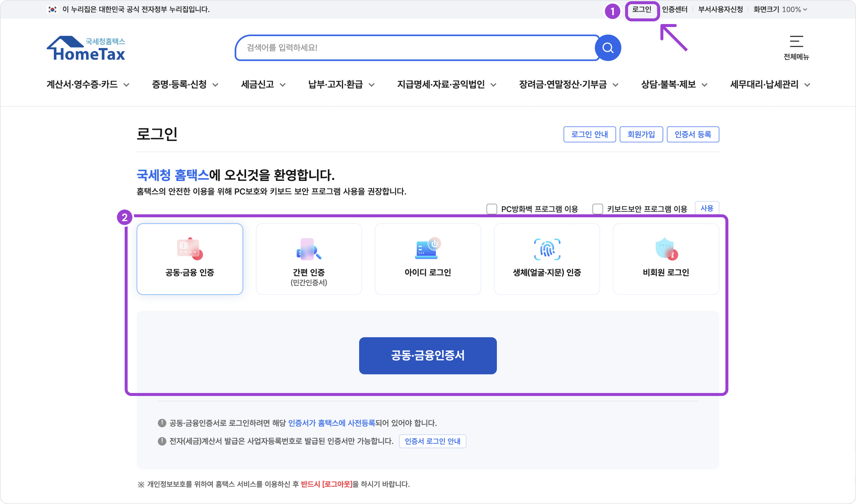This screenshot has height=504, width=856.
Task: Choose the 아이디 로그인 laptop icon
Action: 428,249
